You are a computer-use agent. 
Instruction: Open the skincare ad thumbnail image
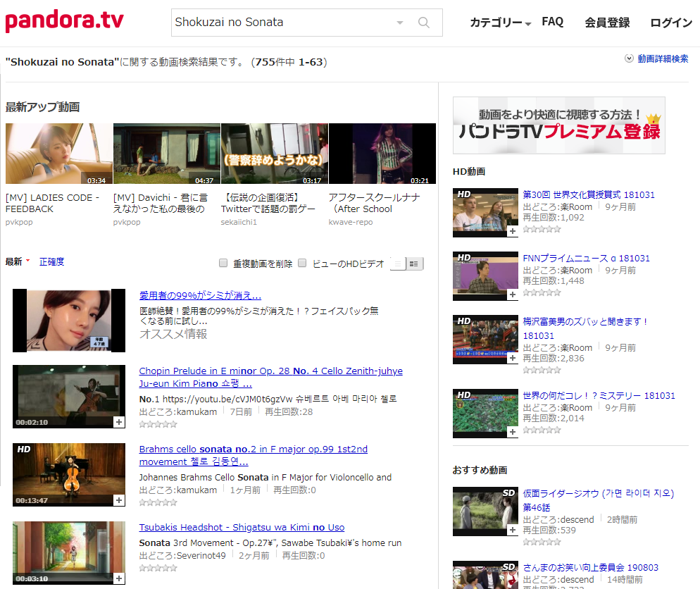tap(69, 321)
